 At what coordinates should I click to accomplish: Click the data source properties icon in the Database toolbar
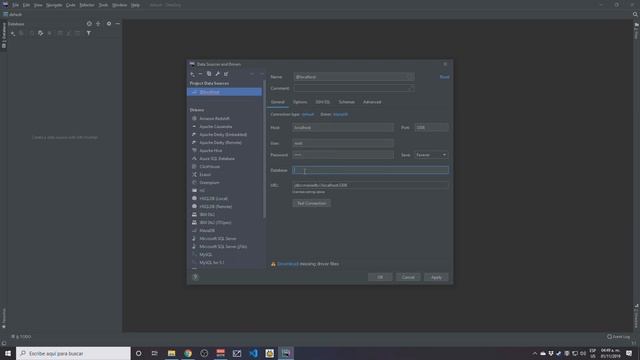tap(40, 33)
